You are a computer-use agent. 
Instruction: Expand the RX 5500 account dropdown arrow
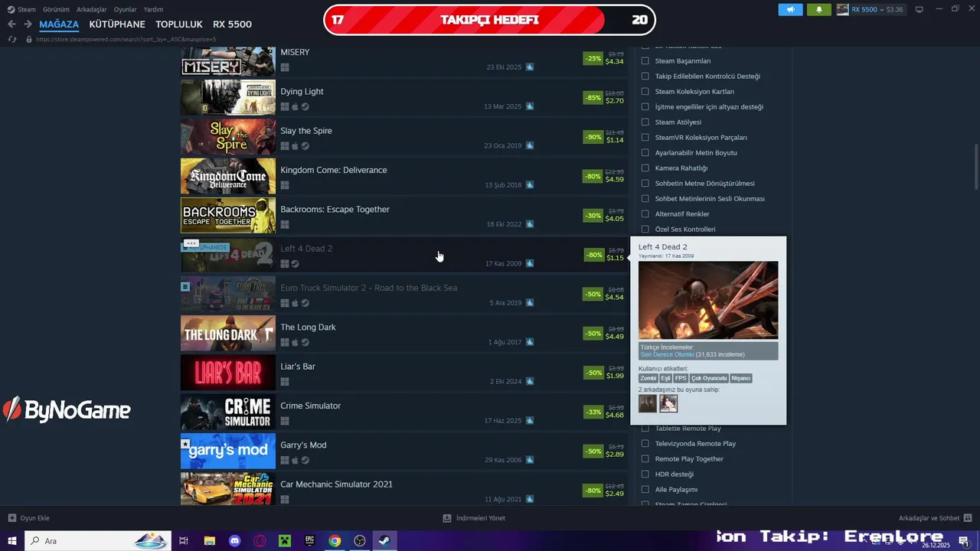coord(882,9)
